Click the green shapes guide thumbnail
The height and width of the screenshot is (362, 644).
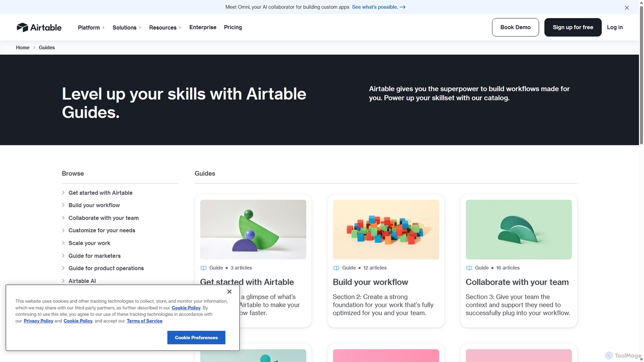253,229
